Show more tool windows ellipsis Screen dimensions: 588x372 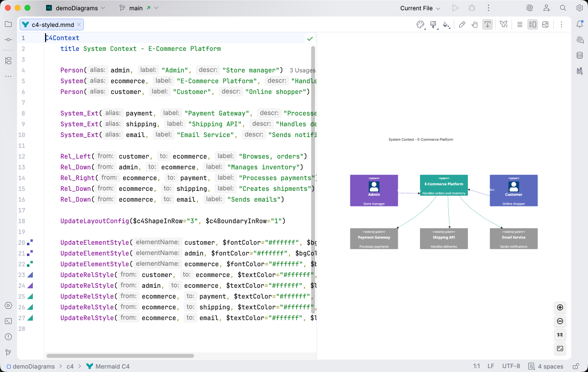click(8, 76)
